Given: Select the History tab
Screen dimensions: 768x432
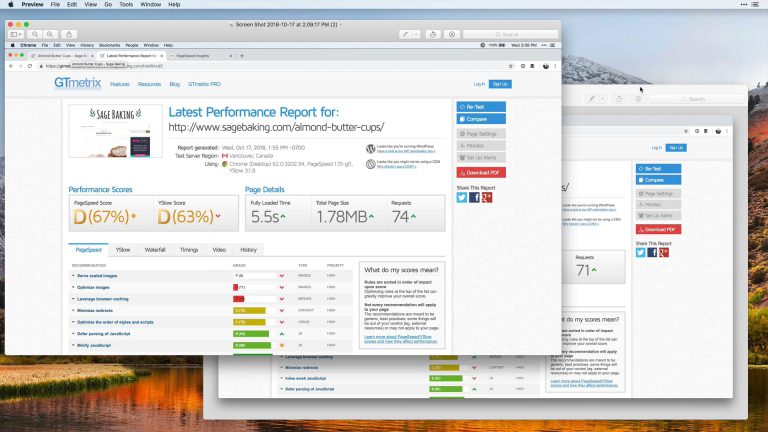Looking at the screenshot, I should click(x=248, y=250).
